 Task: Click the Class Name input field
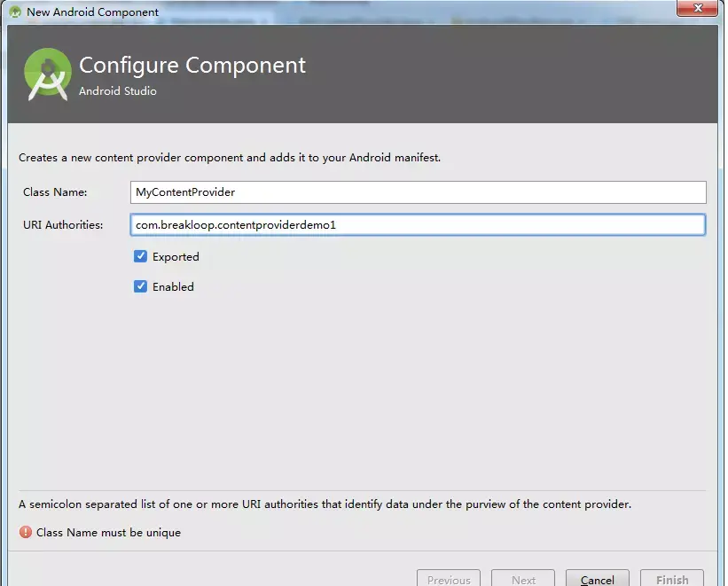click(418, 192)
